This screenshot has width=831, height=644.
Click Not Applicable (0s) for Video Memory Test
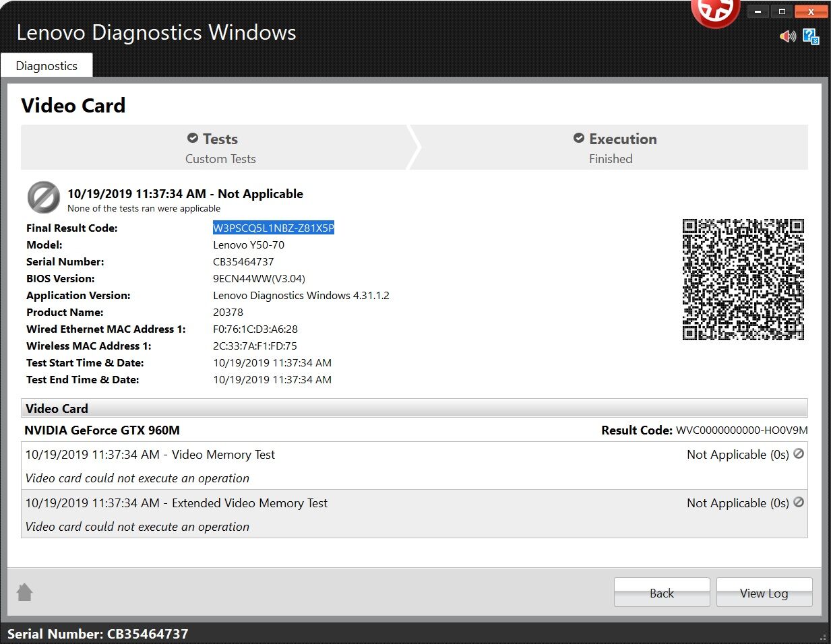(x=738, y=455)
